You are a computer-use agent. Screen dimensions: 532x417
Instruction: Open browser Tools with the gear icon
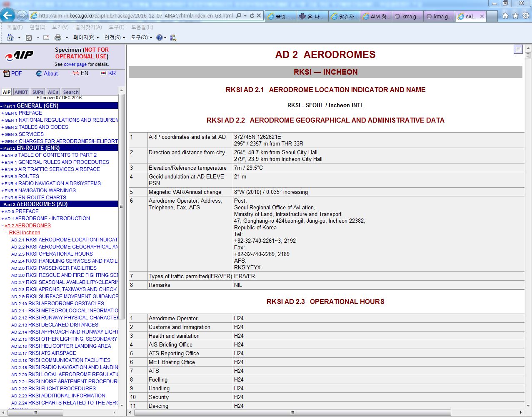(x=525, y=16)
